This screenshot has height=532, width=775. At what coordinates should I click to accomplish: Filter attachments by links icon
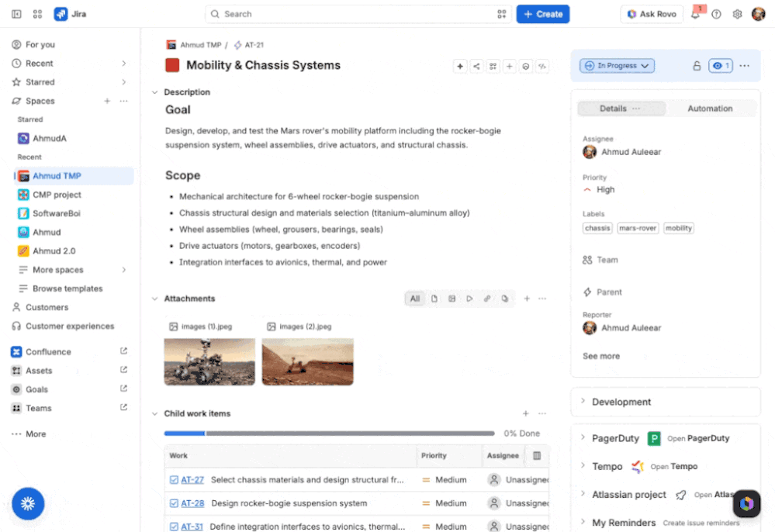pos(487,299)
